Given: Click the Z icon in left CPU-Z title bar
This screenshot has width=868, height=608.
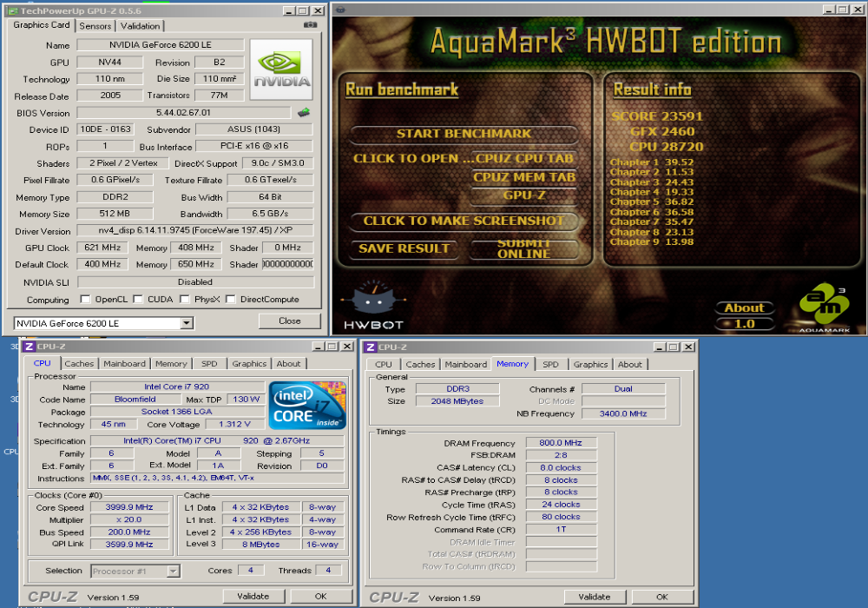Looking at the screenshot, I should coord(30,347).
